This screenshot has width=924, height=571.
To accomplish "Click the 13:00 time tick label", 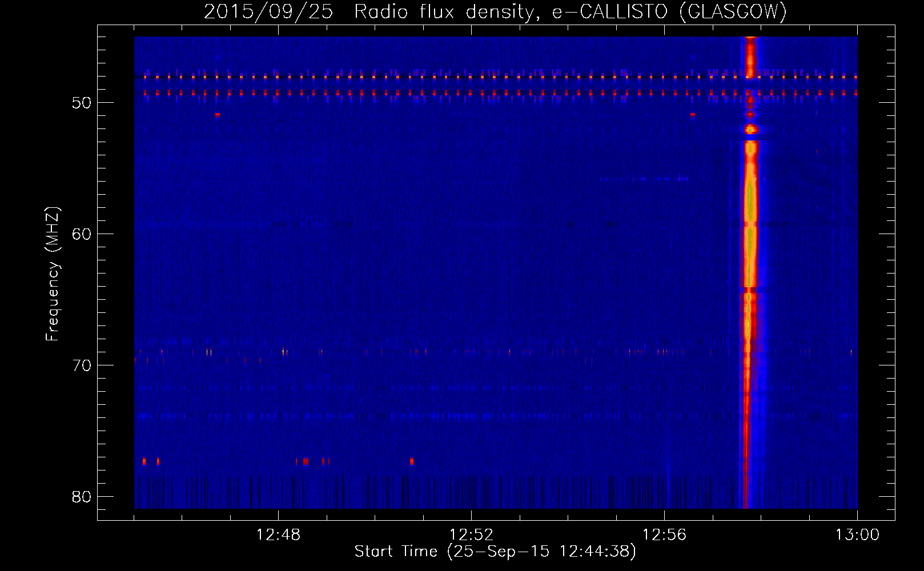I will [857, 535].
